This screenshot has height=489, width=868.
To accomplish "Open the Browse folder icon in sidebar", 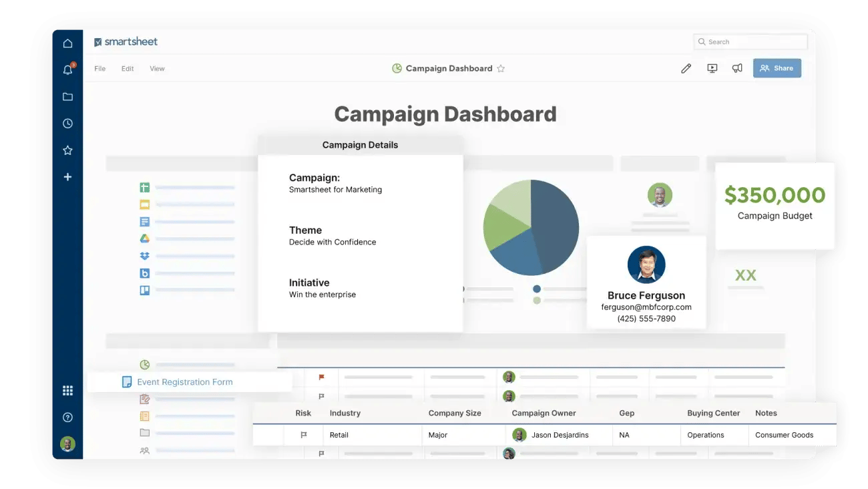I will (x=67, y=97).
